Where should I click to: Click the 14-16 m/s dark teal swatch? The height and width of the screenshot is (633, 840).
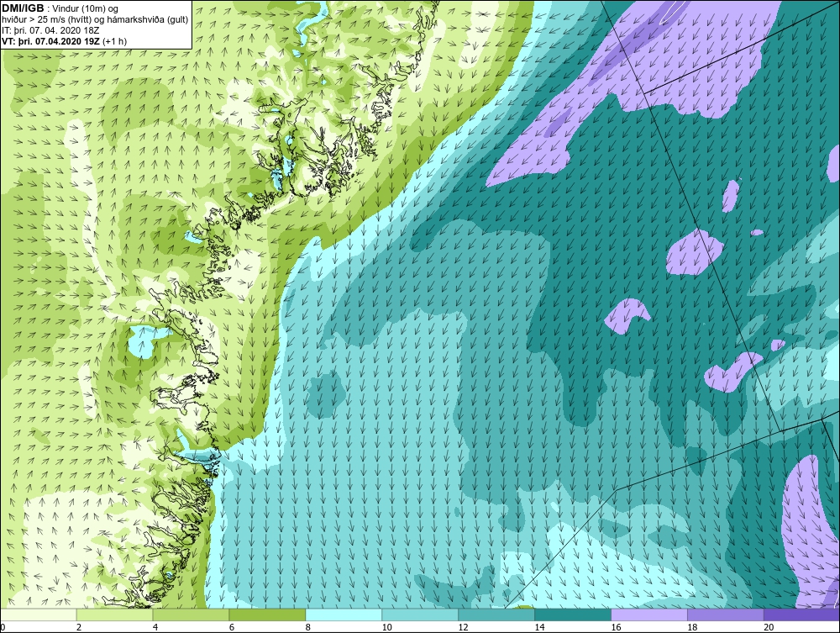pos(573,615)
